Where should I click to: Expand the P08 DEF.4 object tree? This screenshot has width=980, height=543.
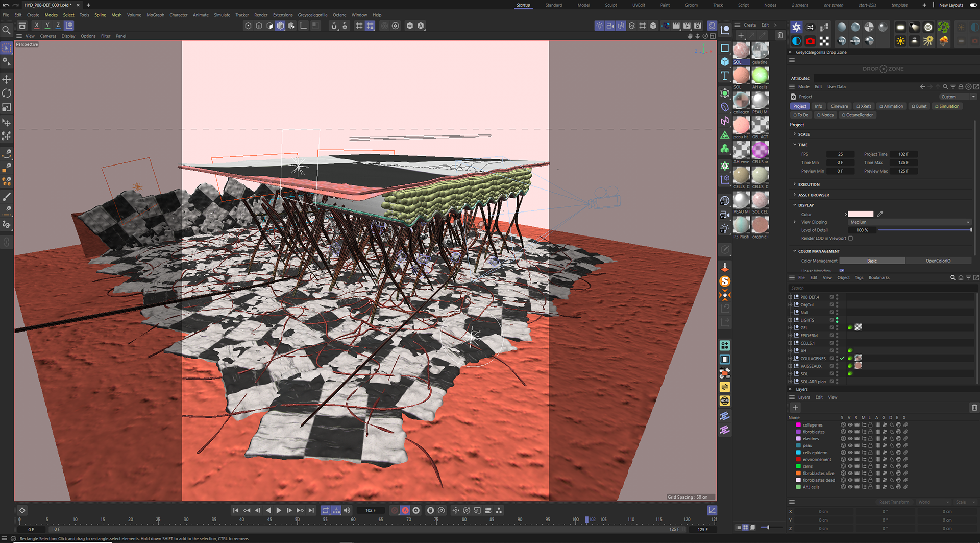pyautogui.click(x=790, y=297)
